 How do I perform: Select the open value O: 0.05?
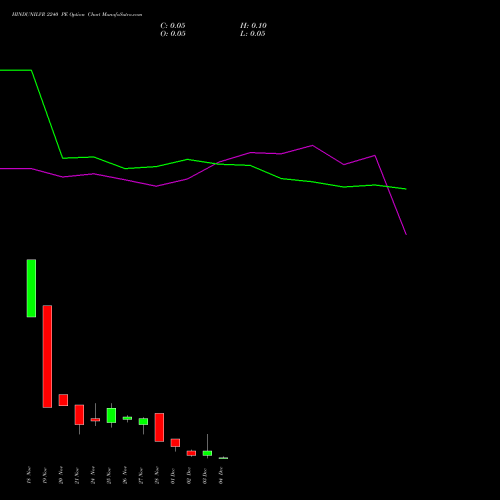tap(173, 34)
